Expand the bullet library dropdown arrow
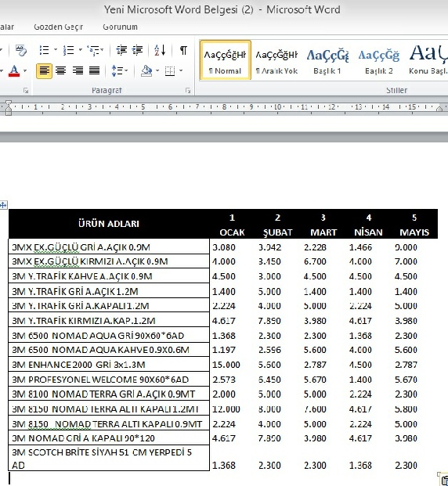This screenshot has height=486, width=448. pyautogui.click(x=56, y=49)
